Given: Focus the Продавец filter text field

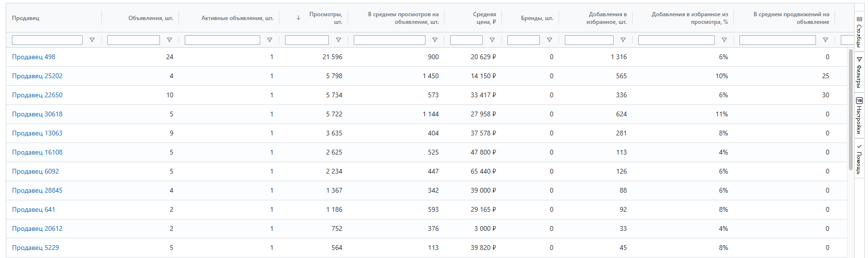Looking at the screenshot, I should 47,40.
